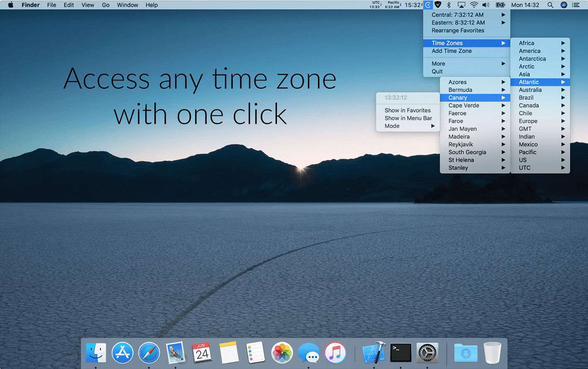Select St Helena time zone

point(475,160)
